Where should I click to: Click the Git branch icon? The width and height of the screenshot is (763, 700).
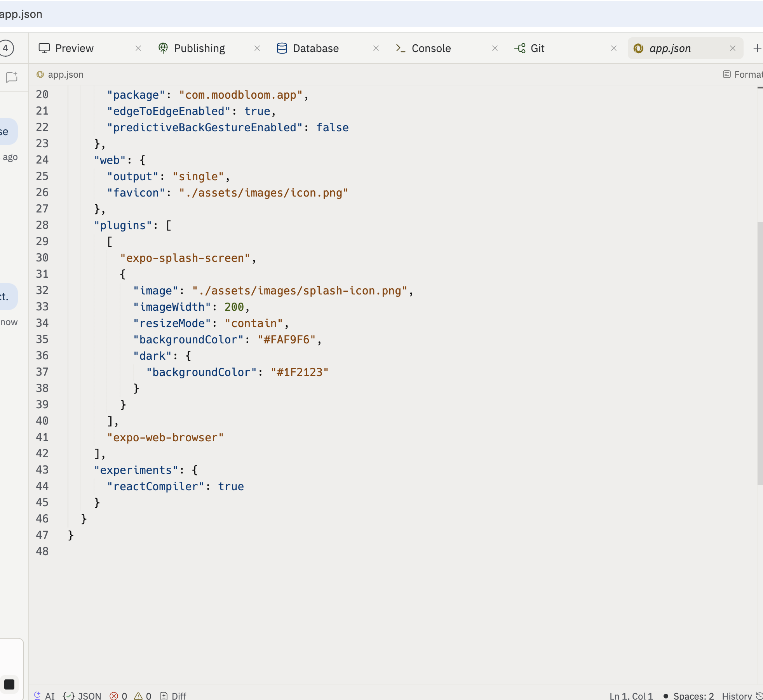[520, 49]
